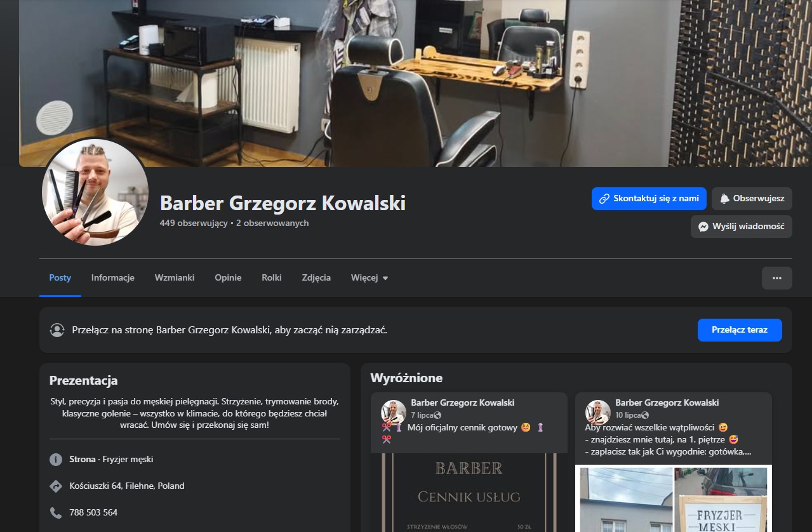The height and width of the screenshot is (532, 812).
Task: Click the Obserwujesz follow toggle
Action: [x=752, y=198]
